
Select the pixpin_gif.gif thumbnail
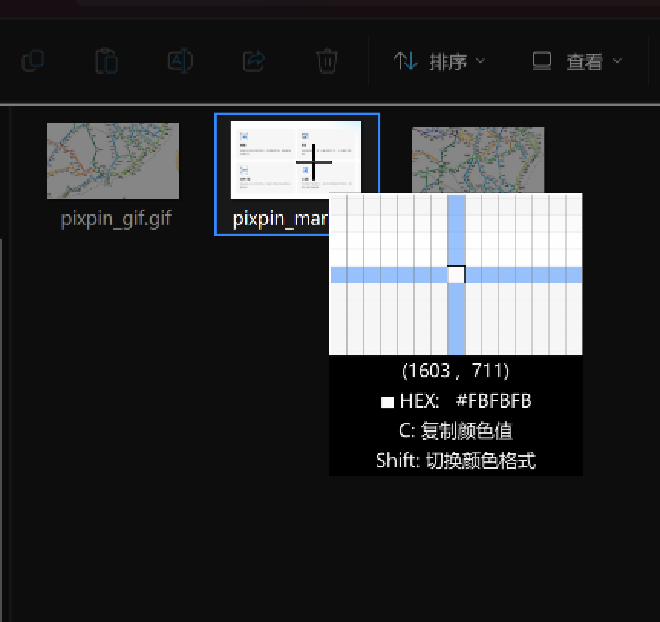pyautogui.click(x=113, y=161)
